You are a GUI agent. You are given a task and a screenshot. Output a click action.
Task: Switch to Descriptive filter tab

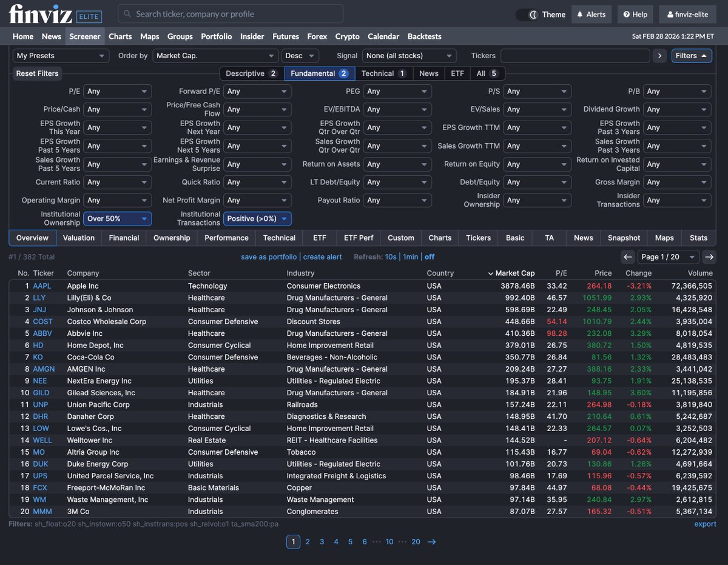point(251,73)
